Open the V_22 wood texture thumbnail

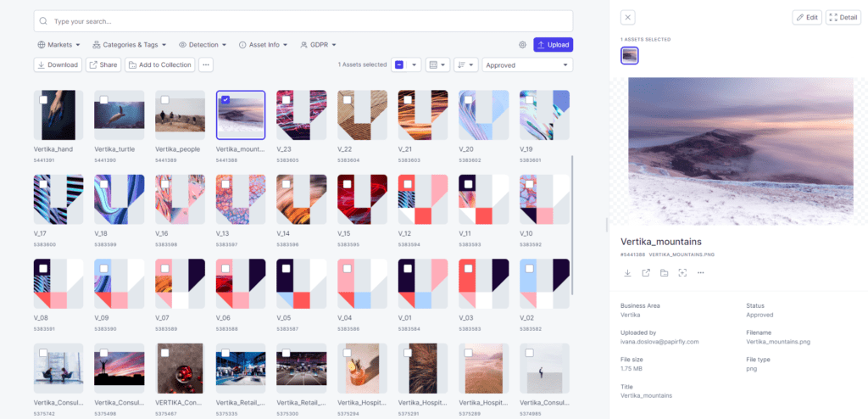pyautogui.click(x=362, y=115)
